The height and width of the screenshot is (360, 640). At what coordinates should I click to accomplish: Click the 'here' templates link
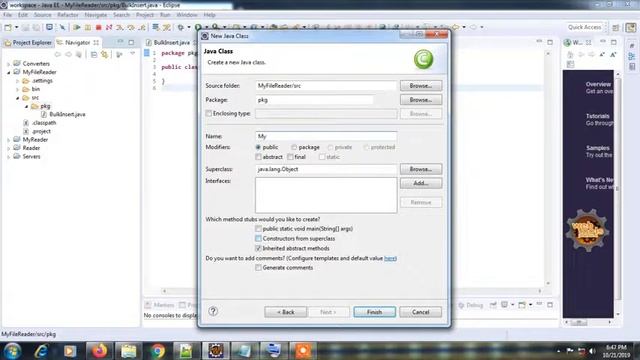[x=390, y=258]
